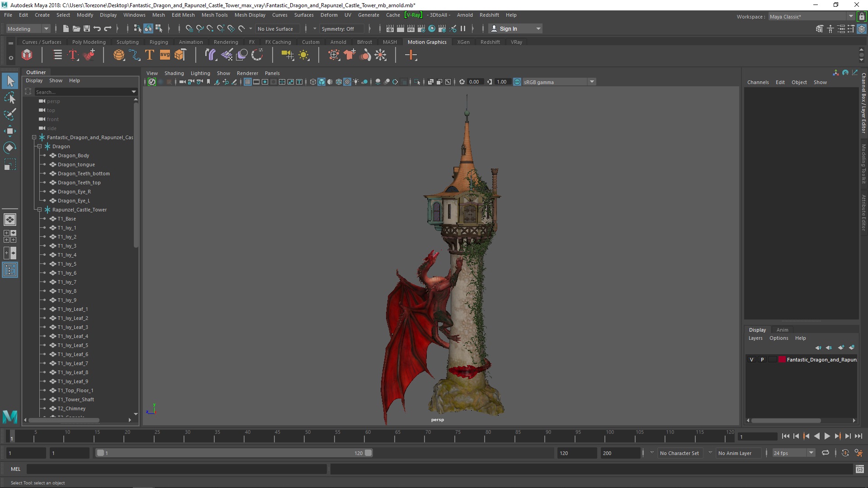
Task: Toggle layer P playback box
Action: pos(762,360)
